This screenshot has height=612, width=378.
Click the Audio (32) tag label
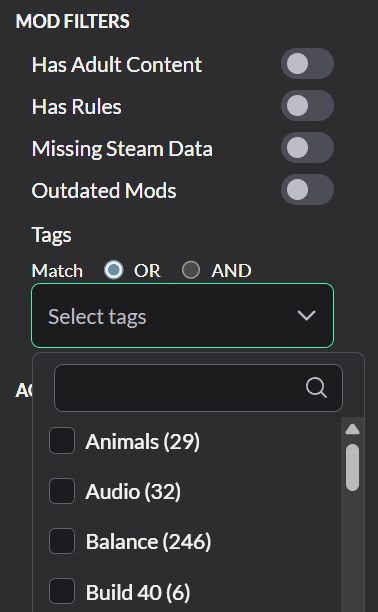click(x=133, y=492)
